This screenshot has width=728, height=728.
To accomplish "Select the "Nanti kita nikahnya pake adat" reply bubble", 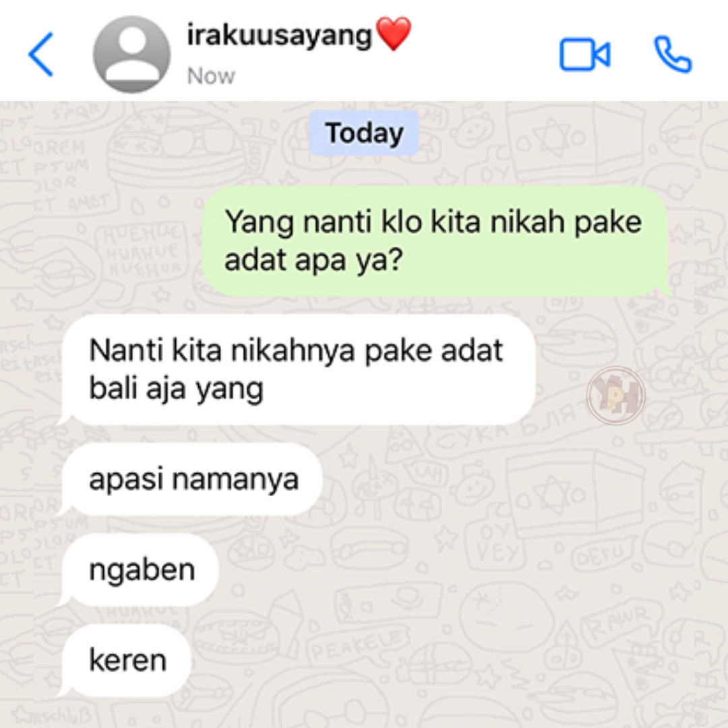I will pos(297,369).
